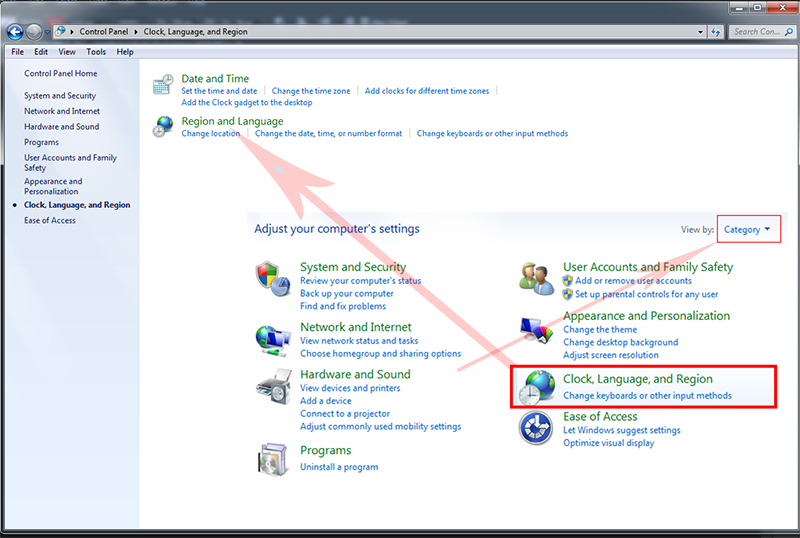800x538 pixels.
Task: Open the Date and Time heading
Action: click(215, 79)
